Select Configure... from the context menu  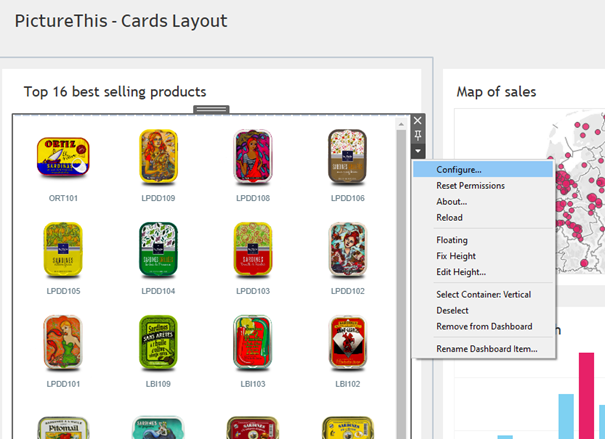click(459, 170)
